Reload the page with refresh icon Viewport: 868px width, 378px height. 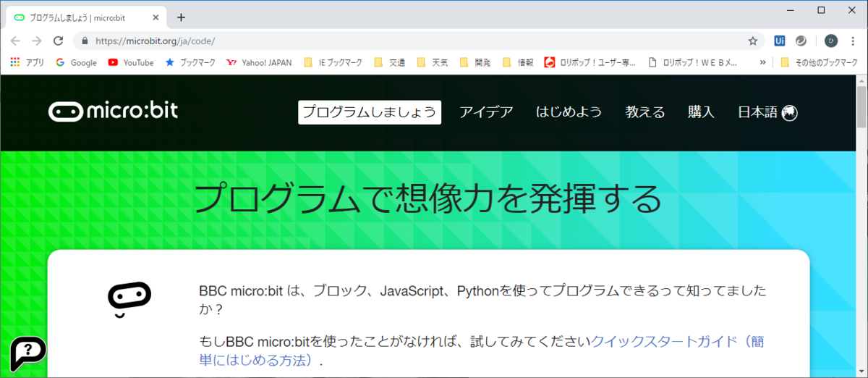pos(59,41)
